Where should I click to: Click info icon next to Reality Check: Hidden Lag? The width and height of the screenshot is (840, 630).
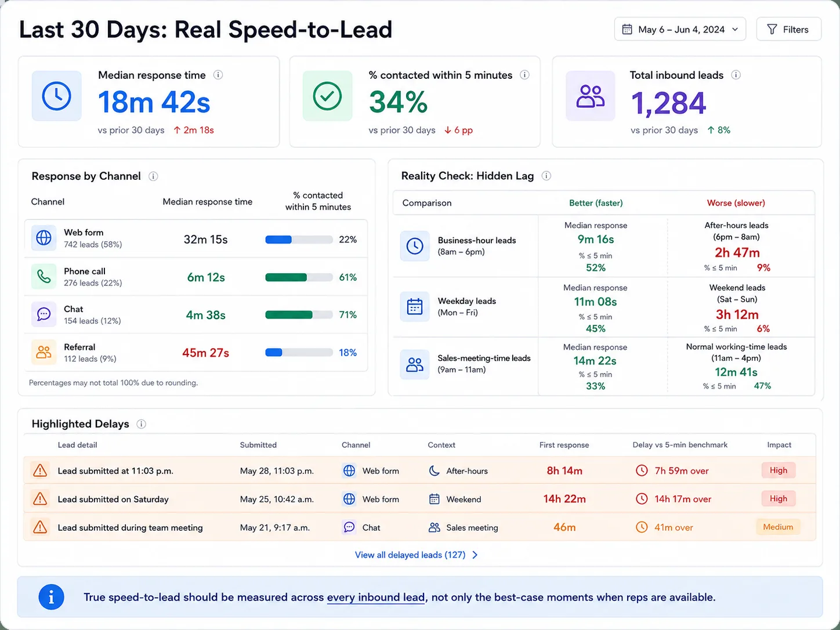546,176
